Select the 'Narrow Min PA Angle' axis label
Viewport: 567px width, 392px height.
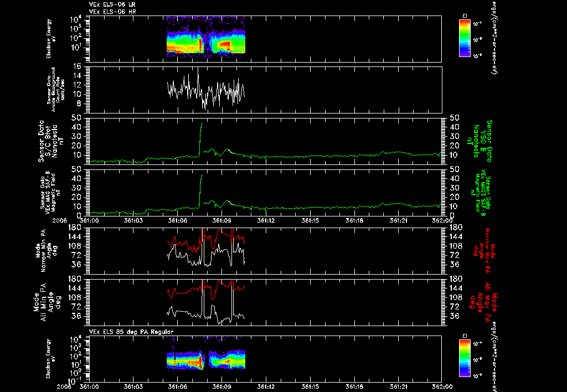pos(47,250)
